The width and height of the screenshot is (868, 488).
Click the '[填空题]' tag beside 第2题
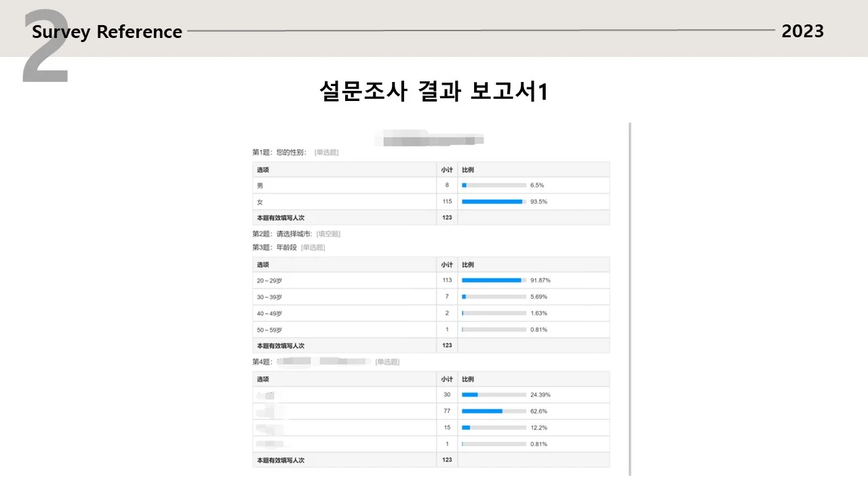coord(328,234)
